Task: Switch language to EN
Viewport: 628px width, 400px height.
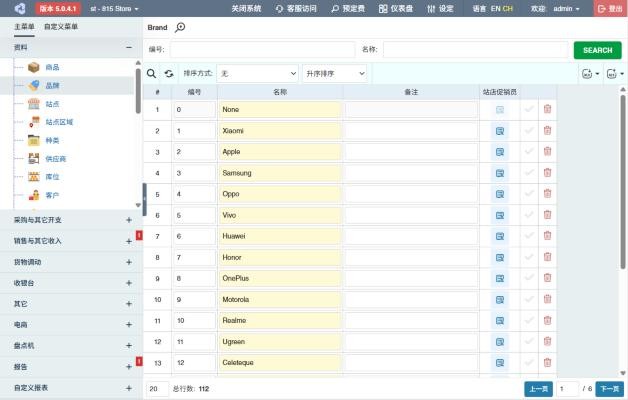Action: point(495,8)
